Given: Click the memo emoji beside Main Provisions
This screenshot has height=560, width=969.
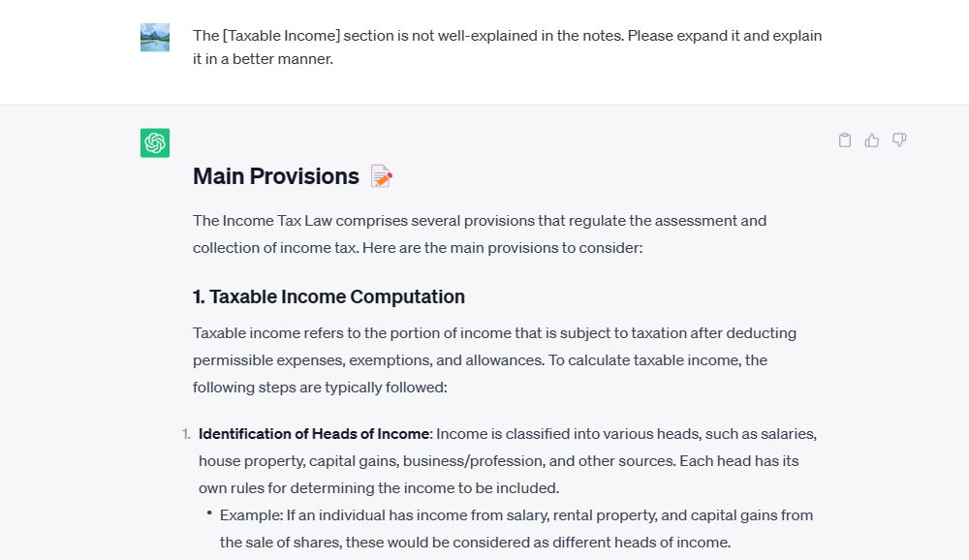Looking at the screenshot, I should point(382,176).
